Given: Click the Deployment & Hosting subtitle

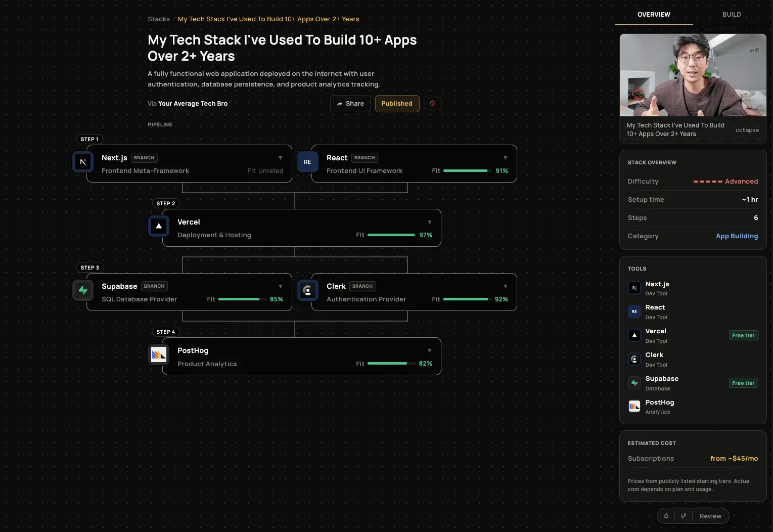Looking at the screenshot, I should [x=214, y=235].
